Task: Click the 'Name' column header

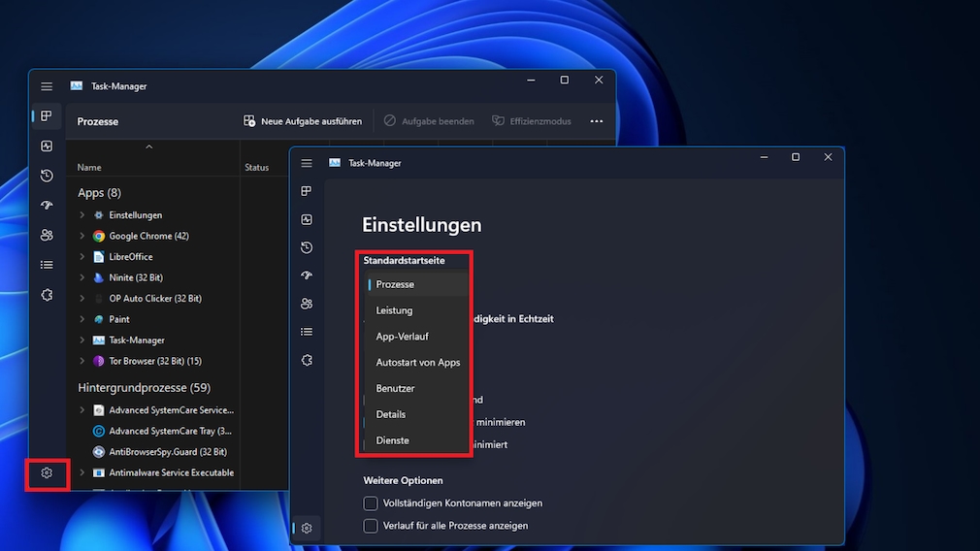Action: pyautogui.click(x=89, y=167)
